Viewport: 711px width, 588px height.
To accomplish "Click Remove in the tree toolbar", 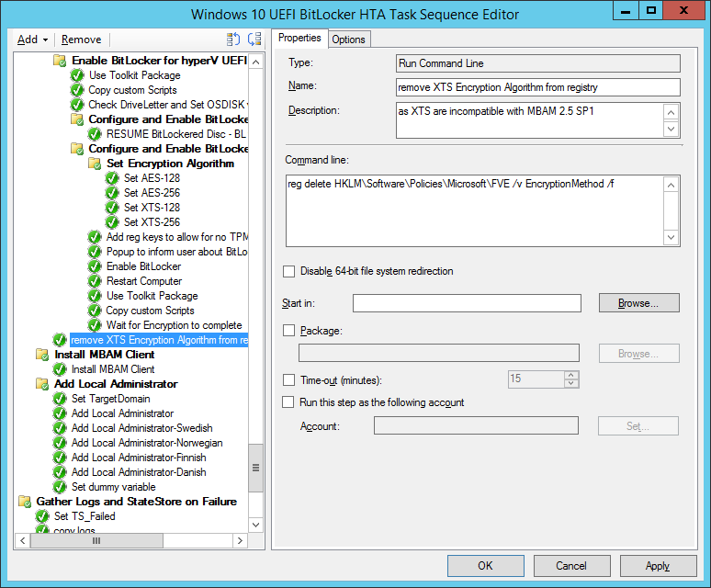I will coord(82,40).
